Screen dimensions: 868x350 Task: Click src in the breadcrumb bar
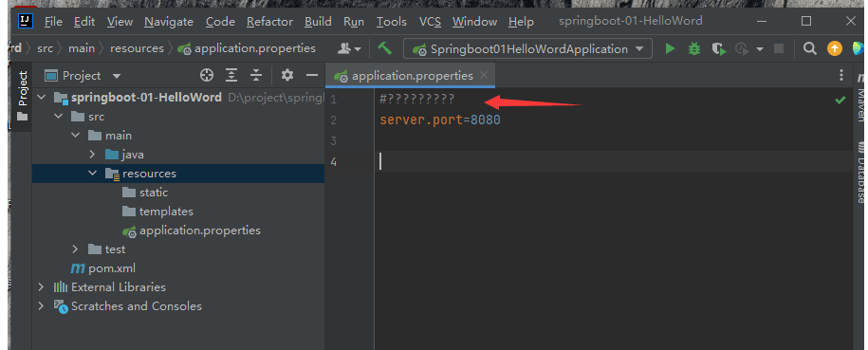[45, 48]
